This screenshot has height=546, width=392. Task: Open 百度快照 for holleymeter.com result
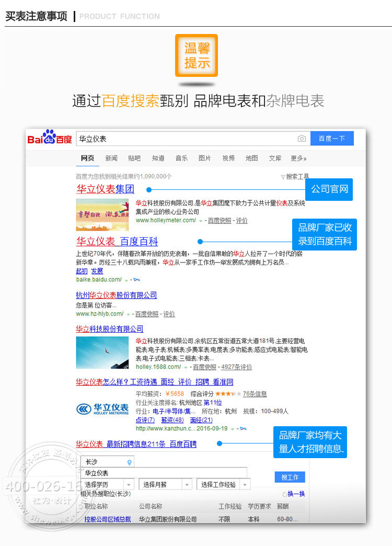220,220
